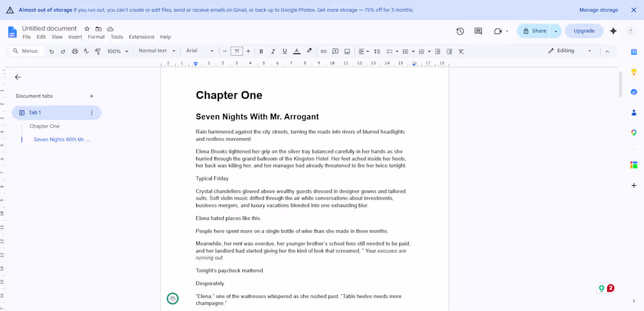
Task: Open version history clock icon
Action: pyautogui.click(x=460, y=31)
